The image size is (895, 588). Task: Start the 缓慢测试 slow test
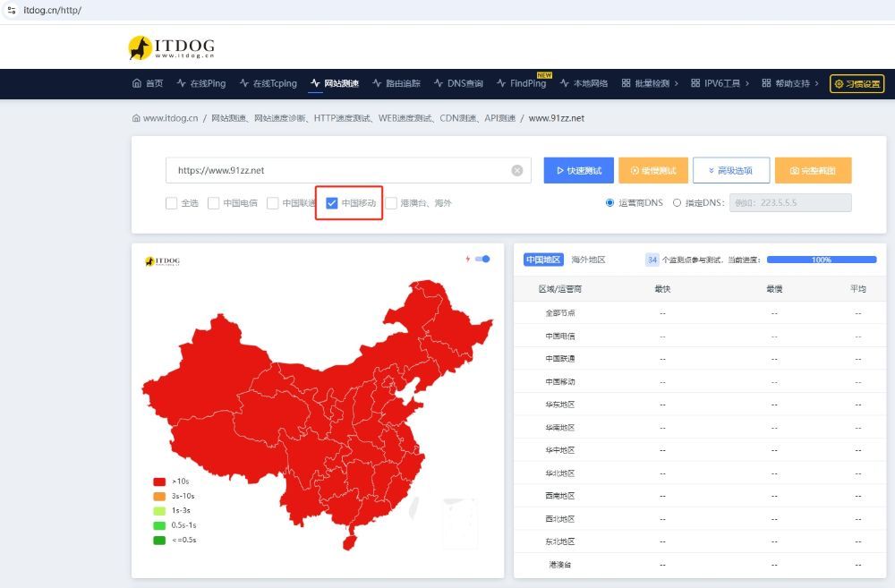pos(653,171)
